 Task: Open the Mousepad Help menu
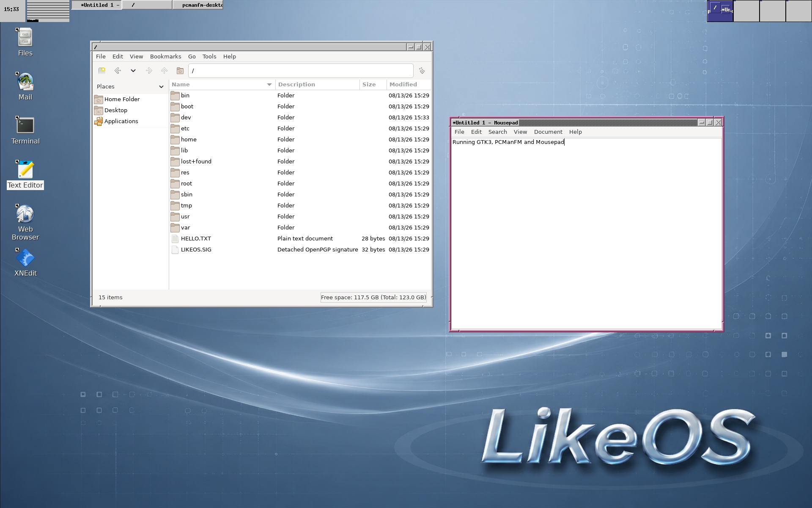[x=575, y=132]
